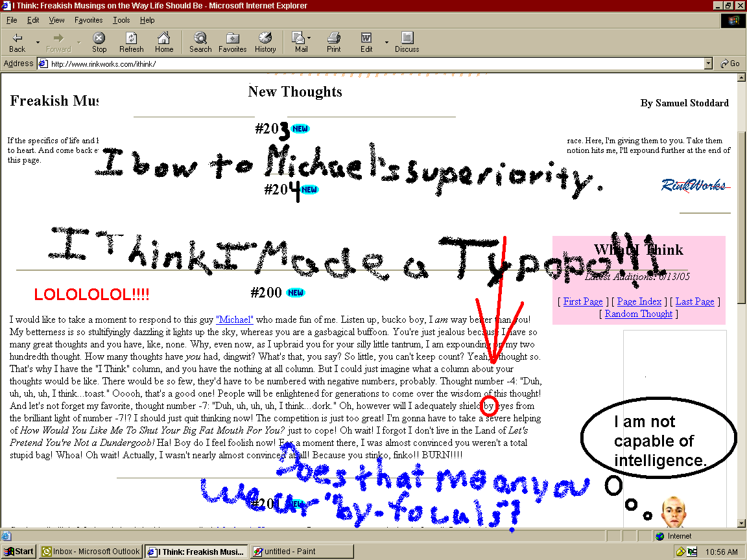Image resolution: width=747 pixels, height=560 pixels.
Task: Show browsing History pane
Action: click(265, 38)
